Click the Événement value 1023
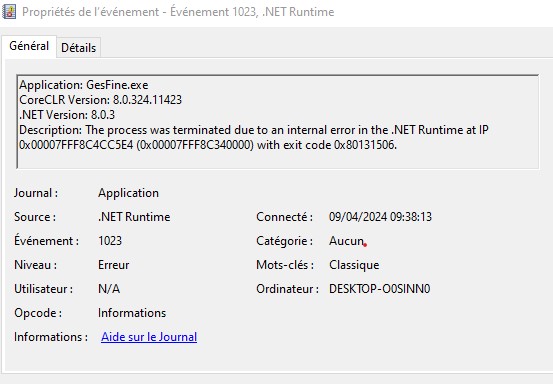Image resolution: width=553 pixels, height=384 pixels. pos(110,241)
